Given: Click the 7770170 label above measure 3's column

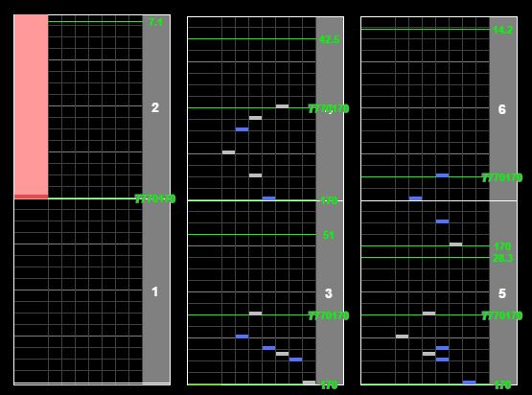Looking at the screenshot, I should (329, 108).
